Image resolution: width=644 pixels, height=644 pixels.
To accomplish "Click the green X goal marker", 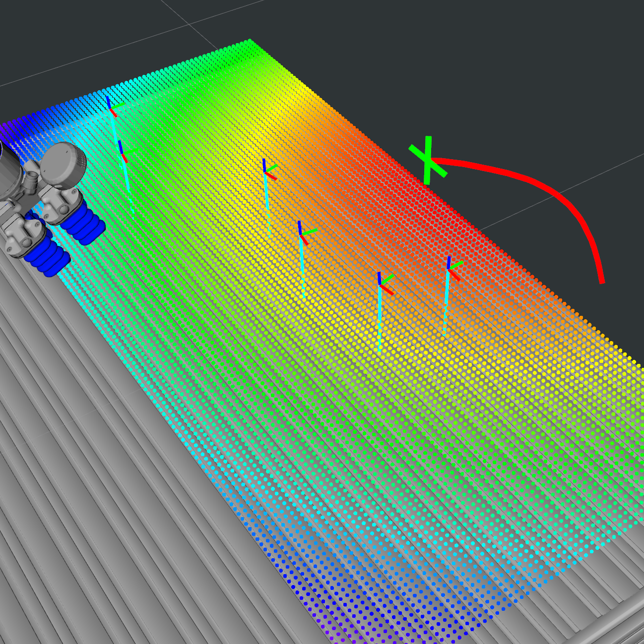I will pyautogui.click(x=428, y=160).
